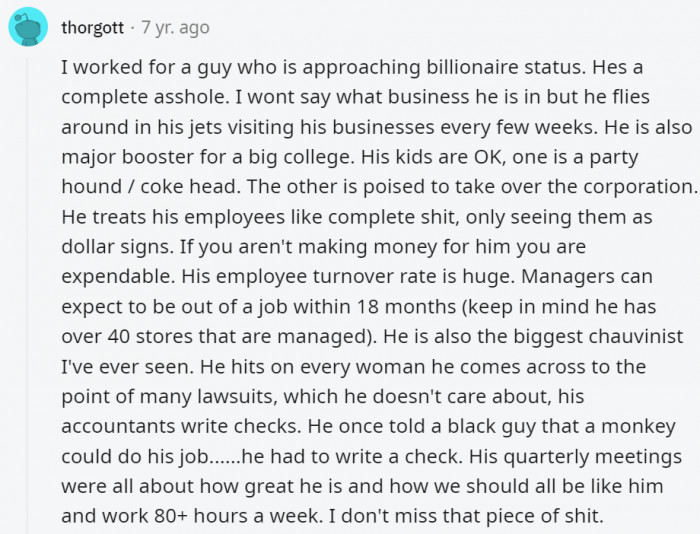Click the '7 yr. ago' timestamp
The image size is (700, 534).
(175, 27)
